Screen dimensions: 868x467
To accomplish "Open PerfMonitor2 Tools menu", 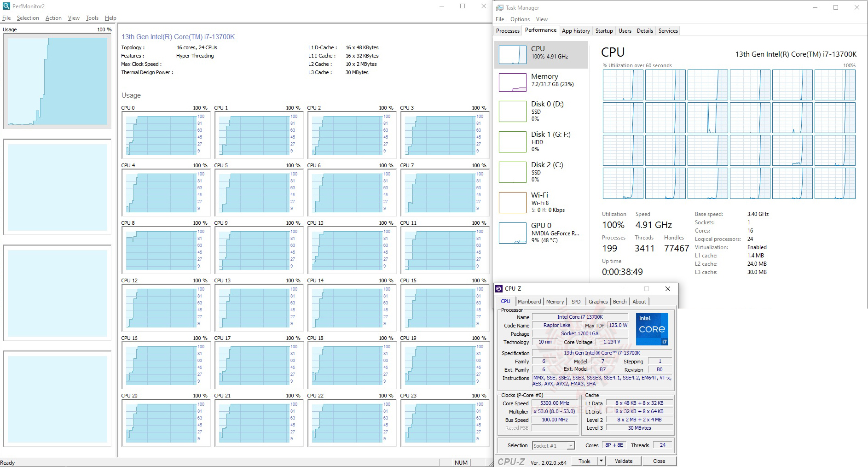I will pos(92,18).
